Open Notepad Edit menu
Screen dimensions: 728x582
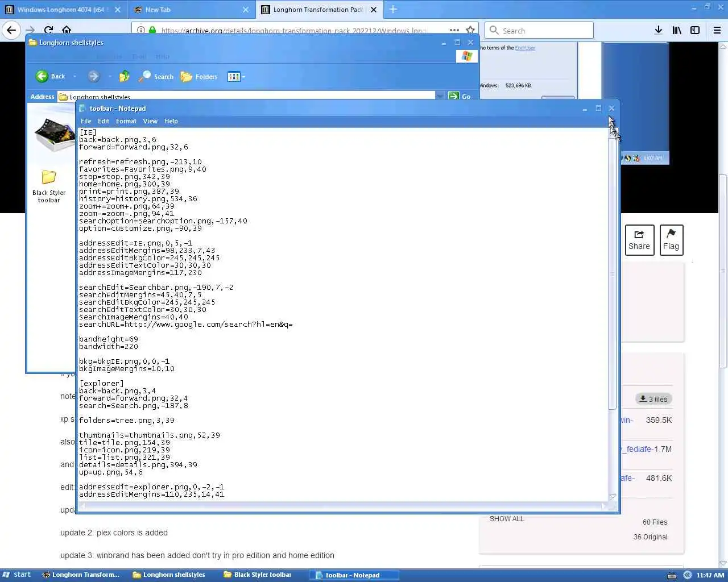coord(104,121)
